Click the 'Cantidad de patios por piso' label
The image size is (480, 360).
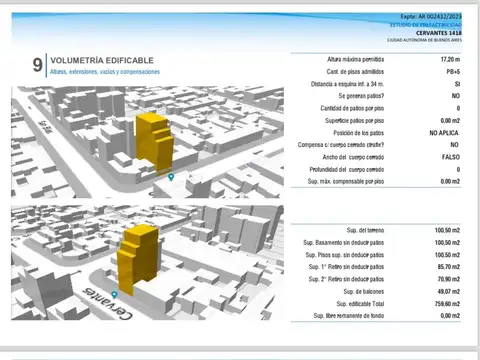(x=352, y=108)
